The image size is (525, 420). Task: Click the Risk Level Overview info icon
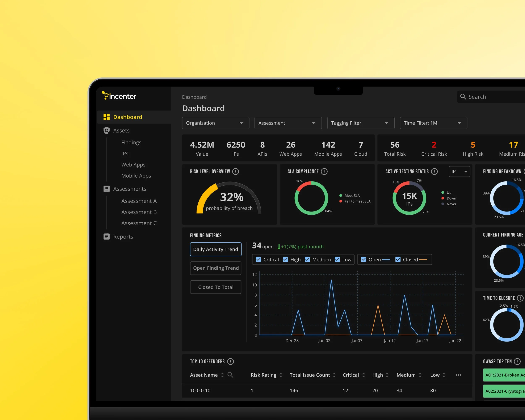click(x=235, y=171)
